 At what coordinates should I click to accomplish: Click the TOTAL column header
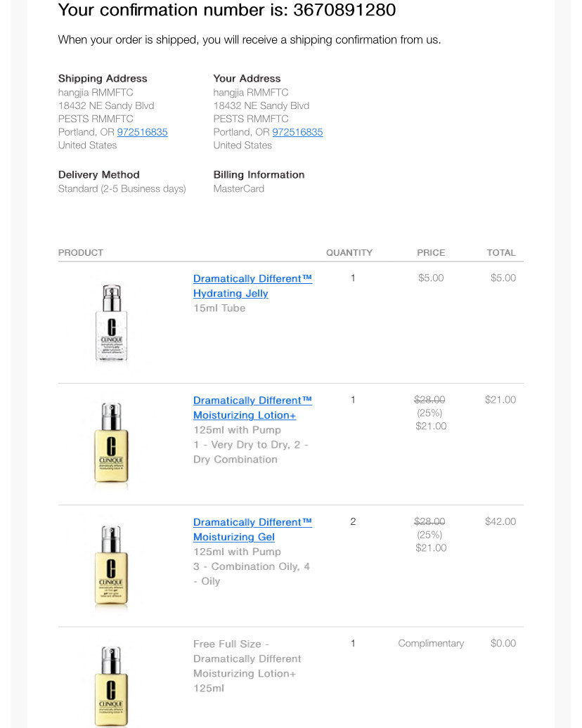pos(501,253)
